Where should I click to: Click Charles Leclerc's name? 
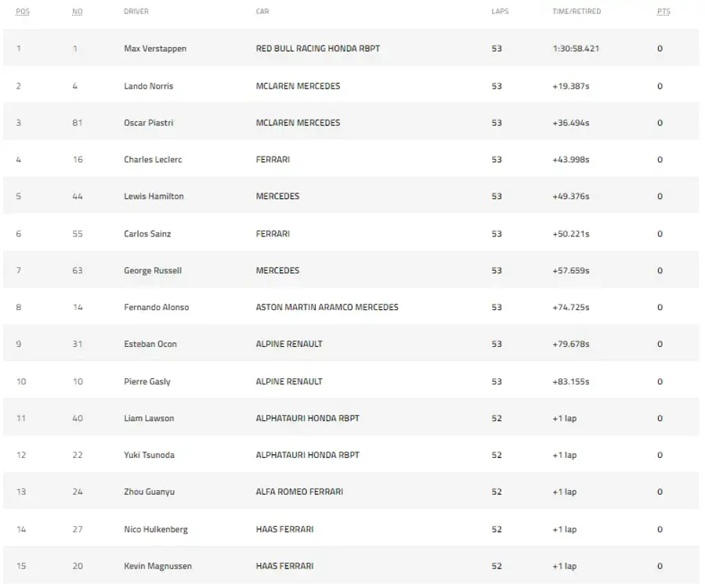click(x=153, y=160)
